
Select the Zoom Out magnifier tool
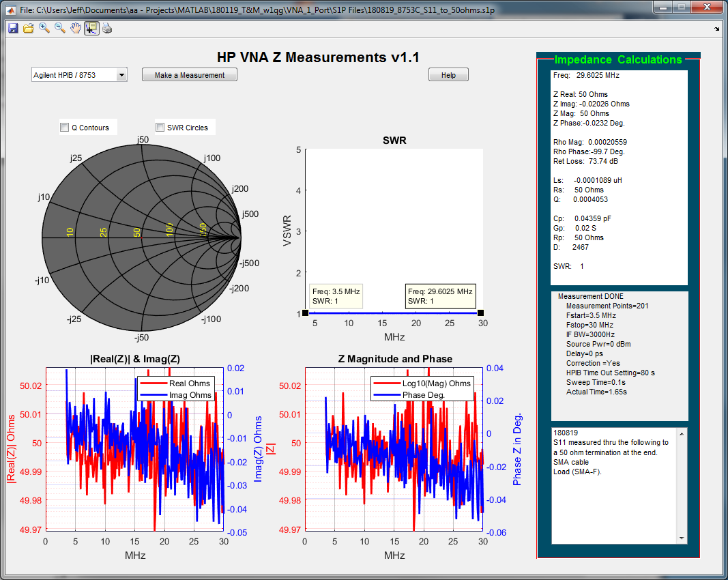(59, 28)
